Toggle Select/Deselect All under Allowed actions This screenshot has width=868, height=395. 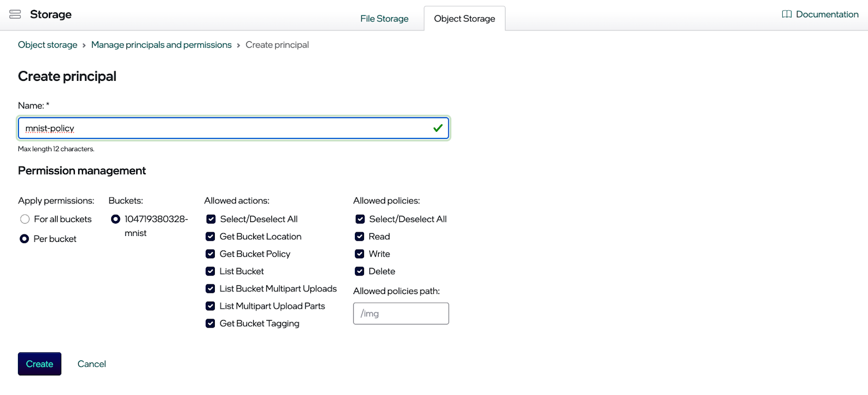point(211,219)
